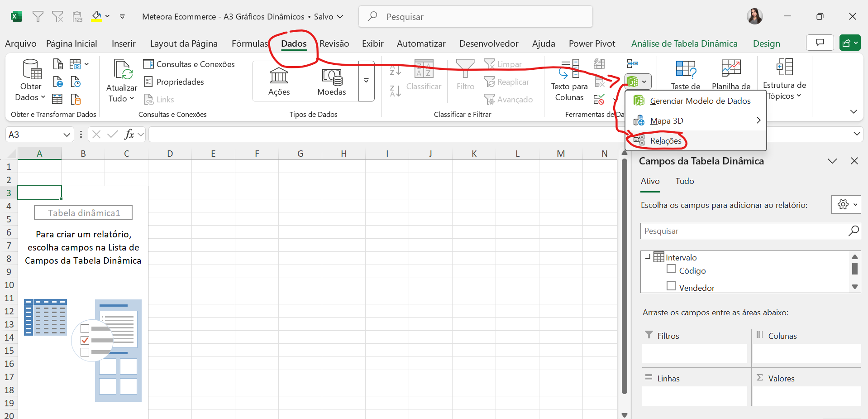
Task: Click the From Web globe icon
Action: tap(58, 82)
